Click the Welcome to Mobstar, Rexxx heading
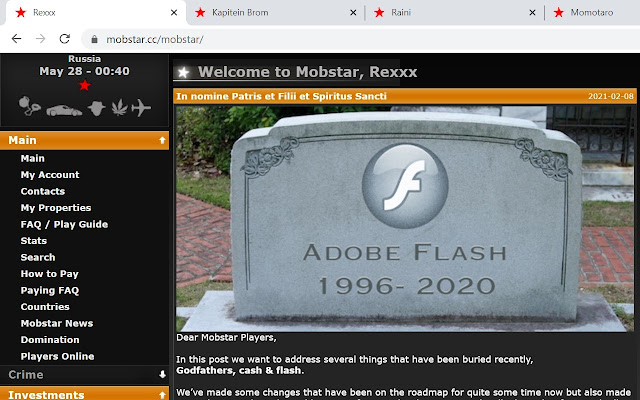Screen dimensions: 640x400 click(x=307, y=72)
